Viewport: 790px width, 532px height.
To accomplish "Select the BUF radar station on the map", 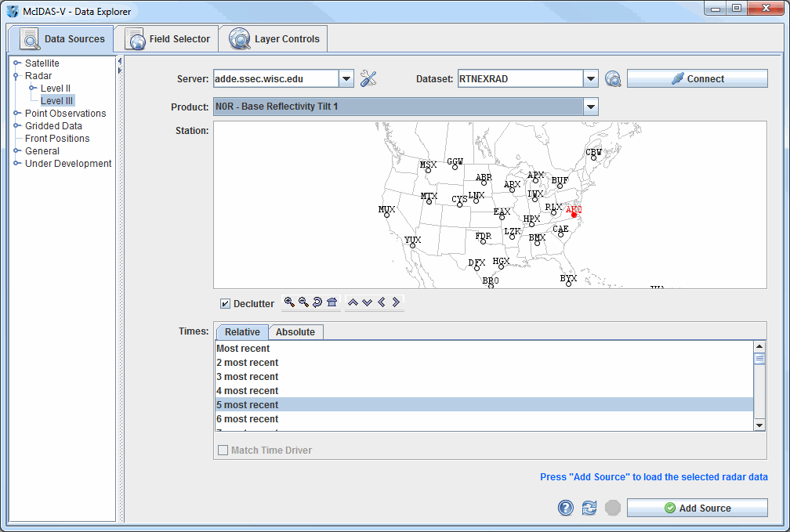I will pyautogui.click(x=560, y=186).
